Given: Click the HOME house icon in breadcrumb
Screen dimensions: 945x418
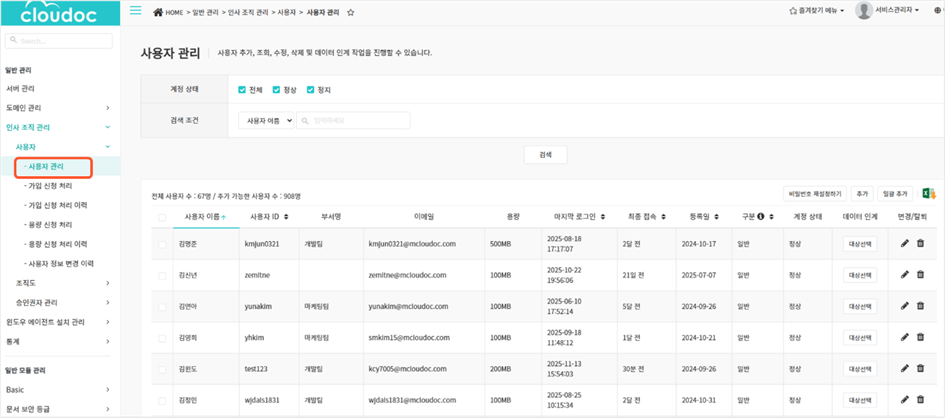Looking at the screenshot, I should [x=159, y=11].
